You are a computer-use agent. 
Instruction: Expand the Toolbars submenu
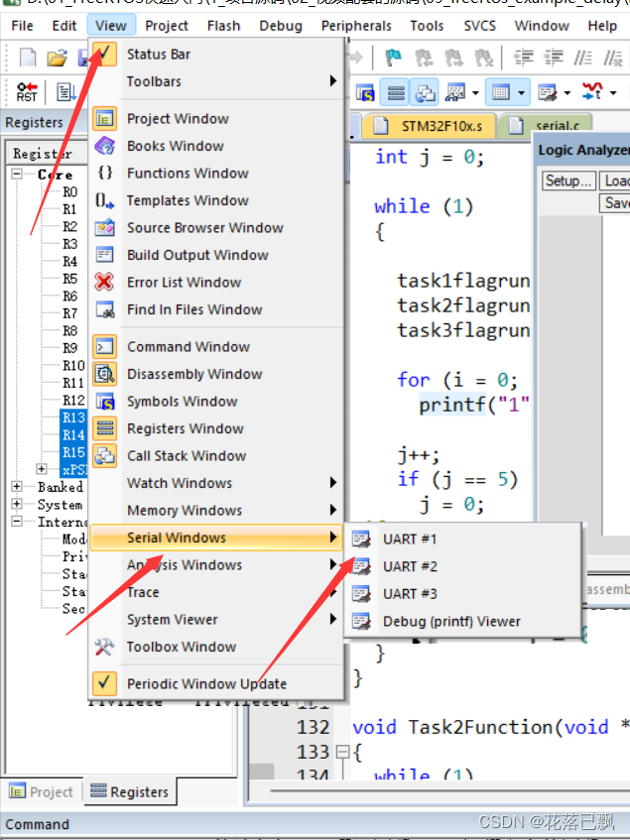tap(332, 81)
